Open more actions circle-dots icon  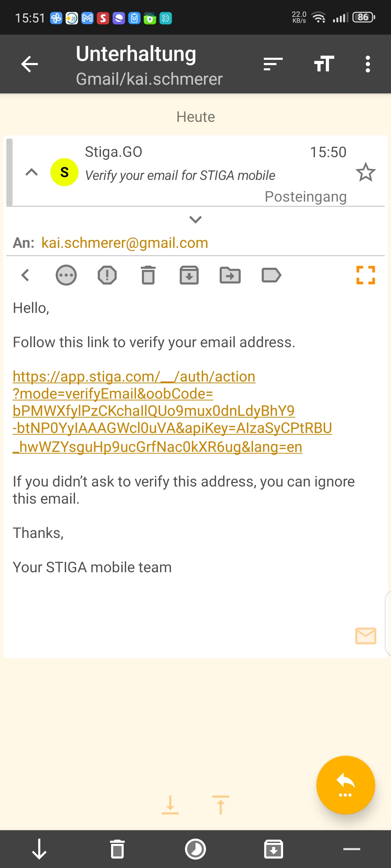coord(66,275)
